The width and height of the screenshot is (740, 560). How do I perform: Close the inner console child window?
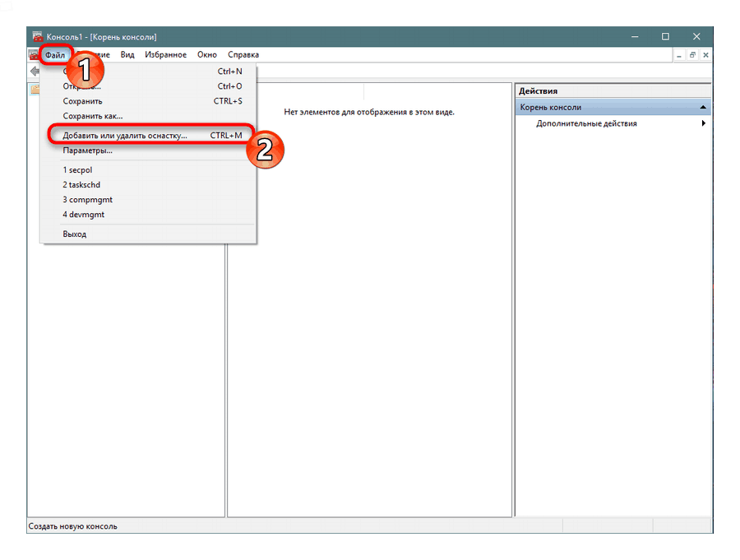pos(705,55)
